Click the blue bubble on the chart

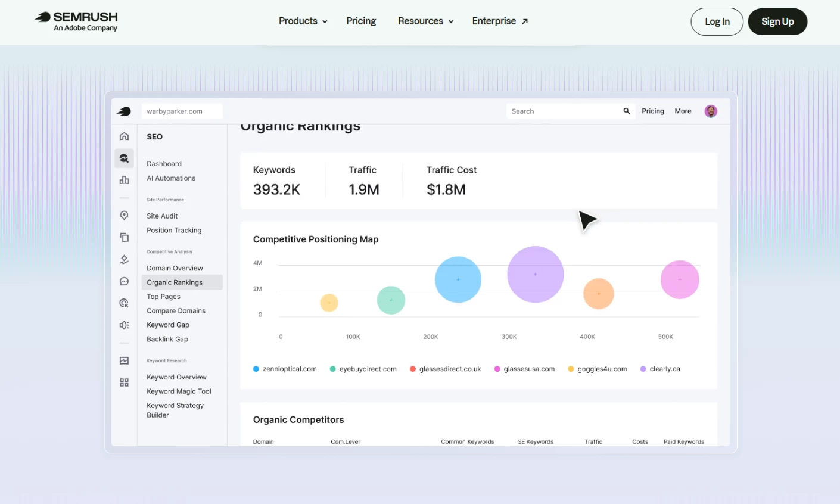(458, 279)
